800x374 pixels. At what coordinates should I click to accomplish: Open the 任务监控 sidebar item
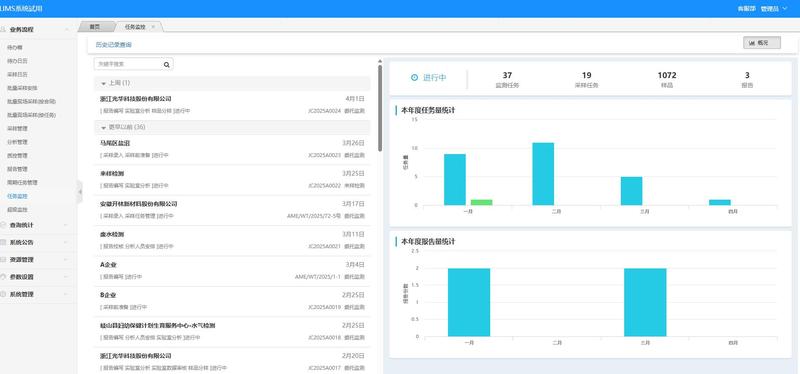click(x=17, y=196)
